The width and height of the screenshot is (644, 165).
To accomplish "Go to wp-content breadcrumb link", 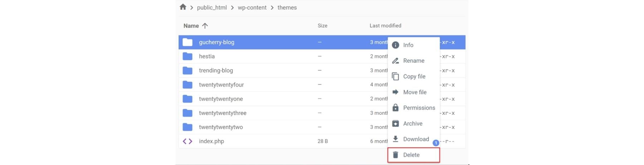I will pyautogui.click(x=252, y=8).
